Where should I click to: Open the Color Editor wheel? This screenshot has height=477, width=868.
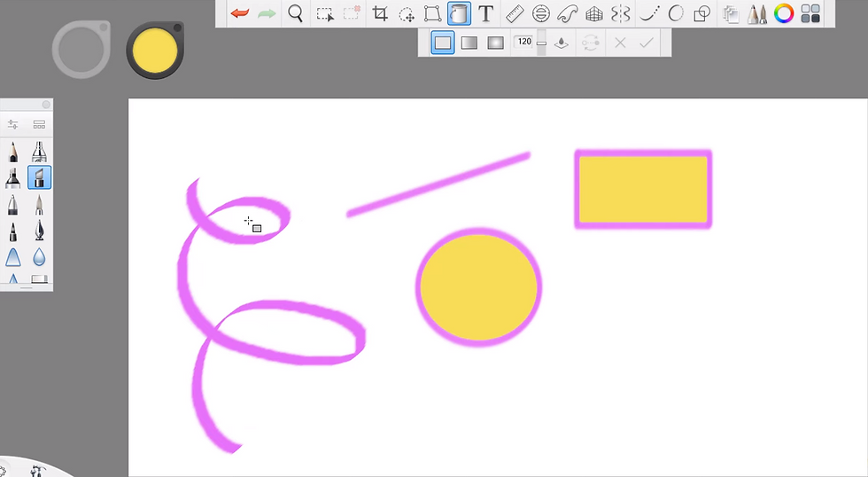point(783,13)
